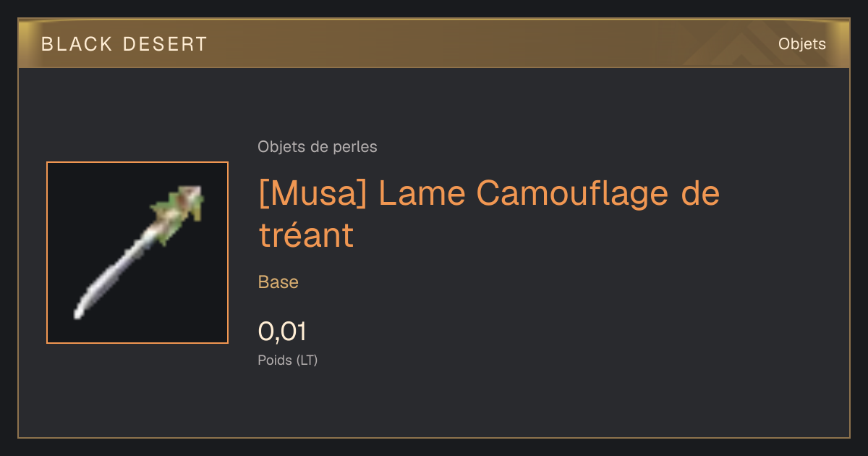Click the Poids (LT) label
This screenshot has width=868, height=456.
[288, 360]
